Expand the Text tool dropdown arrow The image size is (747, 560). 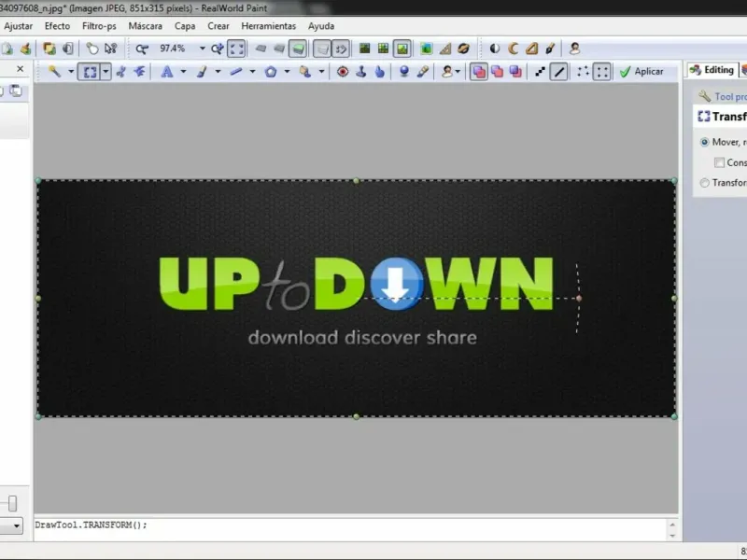[x=183, y=72]
